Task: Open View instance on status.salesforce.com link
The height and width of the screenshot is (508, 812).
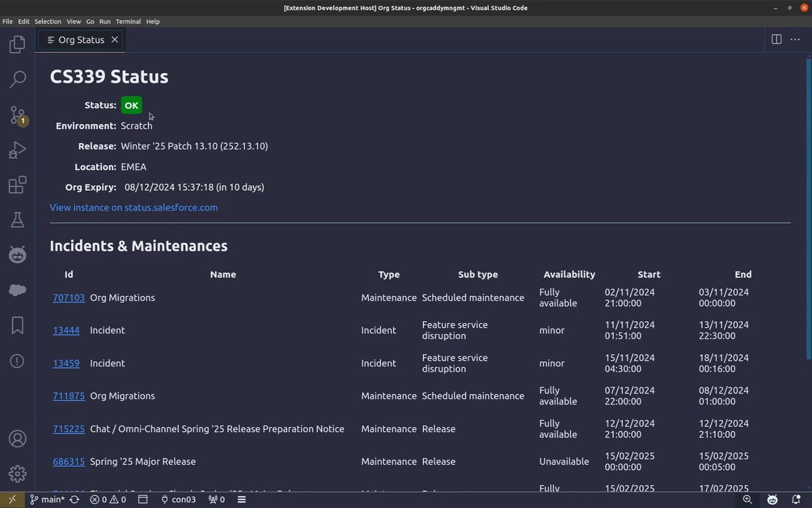Action: point(134,207)
